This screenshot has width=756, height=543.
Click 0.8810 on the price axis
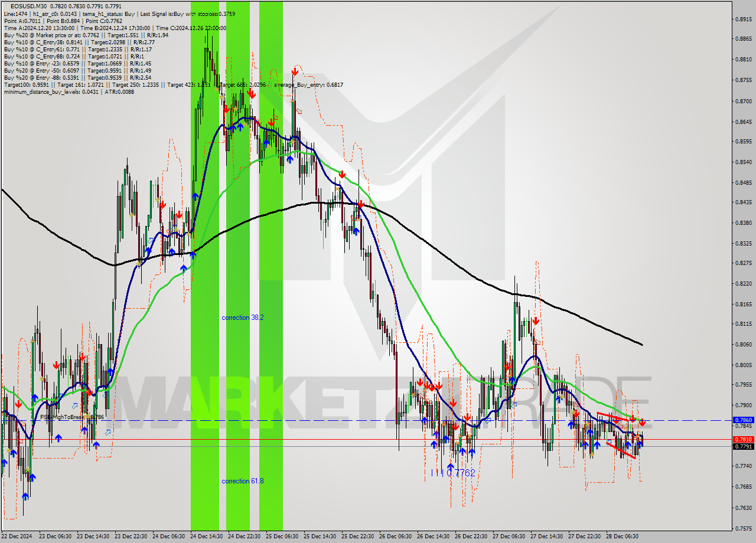pos(744,60)
